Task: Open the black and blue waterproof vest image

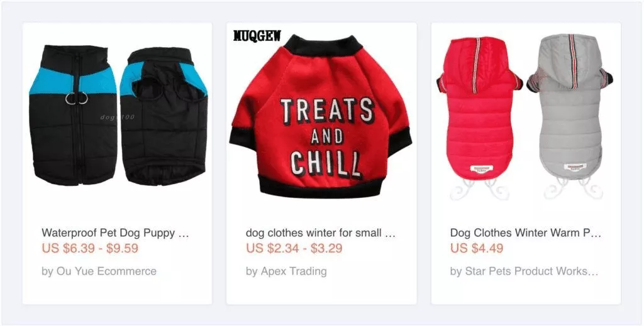Action: (118, 116)
